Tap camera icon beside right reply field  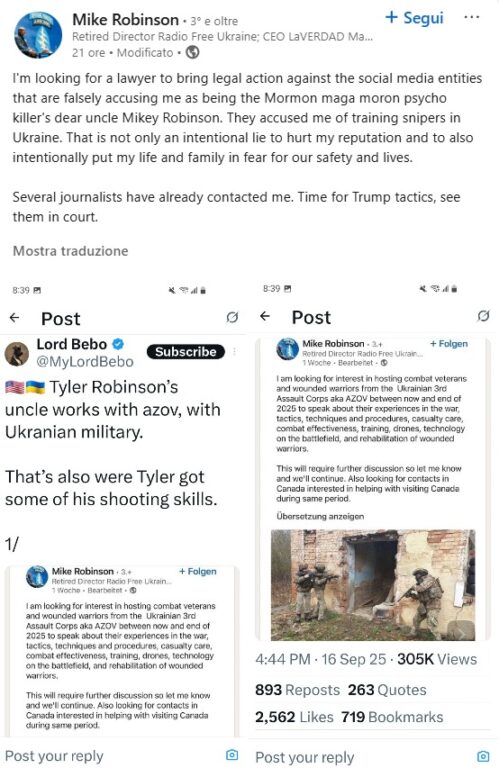pos(483,756)
